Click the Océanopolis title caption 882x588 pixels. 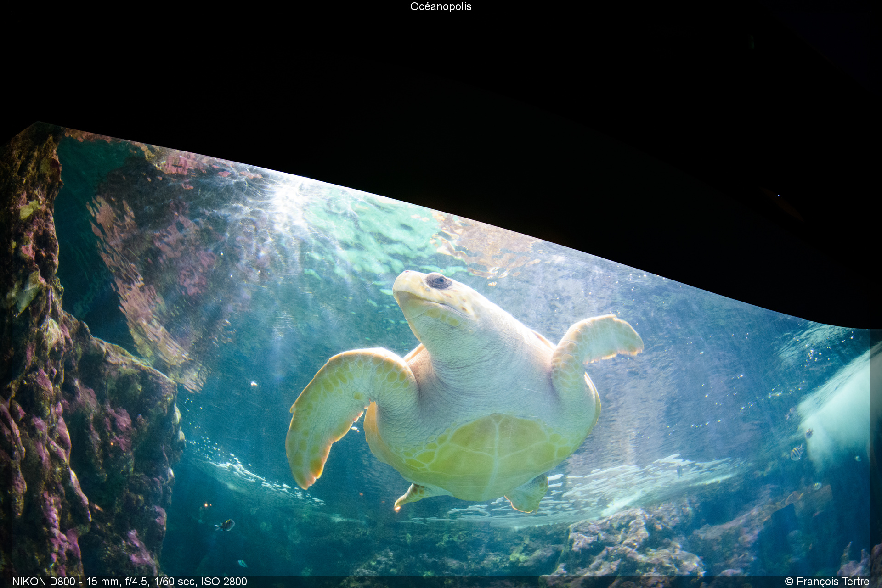441,6
